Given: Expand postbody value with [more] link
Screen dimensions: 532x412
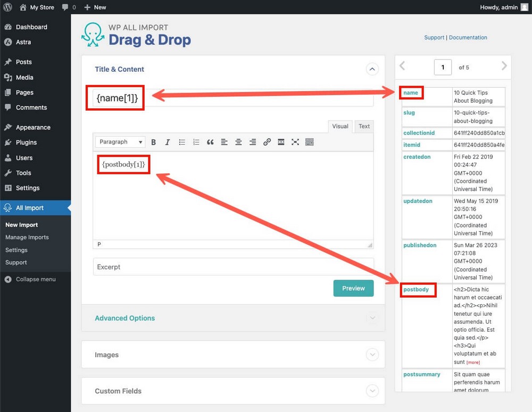Looking at the screenshot, I should [473, 363].
